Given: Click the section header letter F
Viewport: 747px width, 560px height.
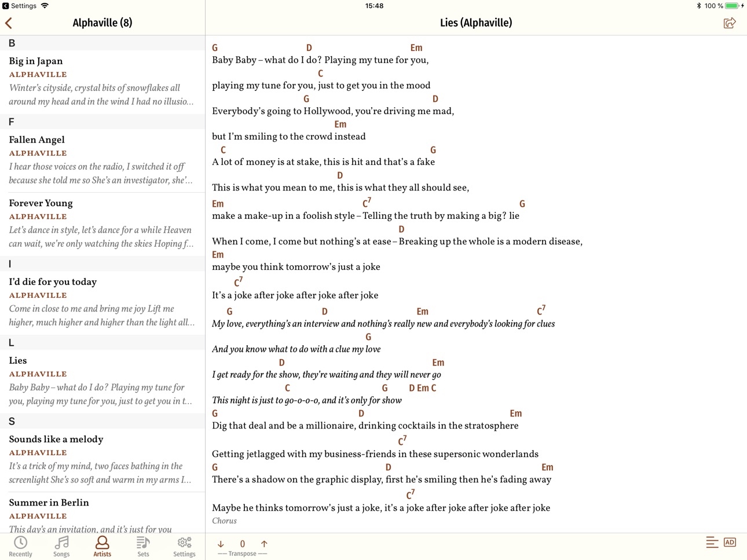Looking at the screenshot, I should pos(11,122).
